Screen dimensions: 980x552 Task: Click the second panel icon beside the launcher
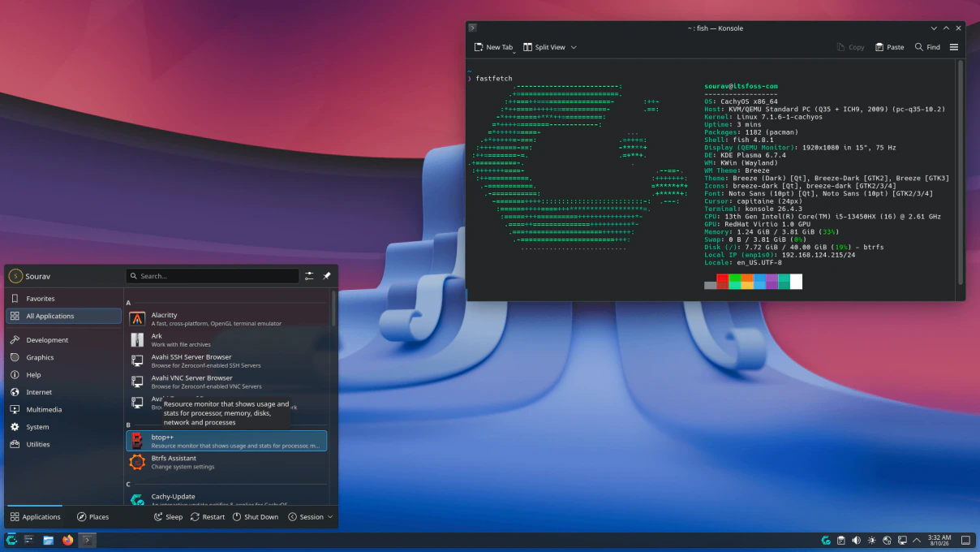coord(29,540)
